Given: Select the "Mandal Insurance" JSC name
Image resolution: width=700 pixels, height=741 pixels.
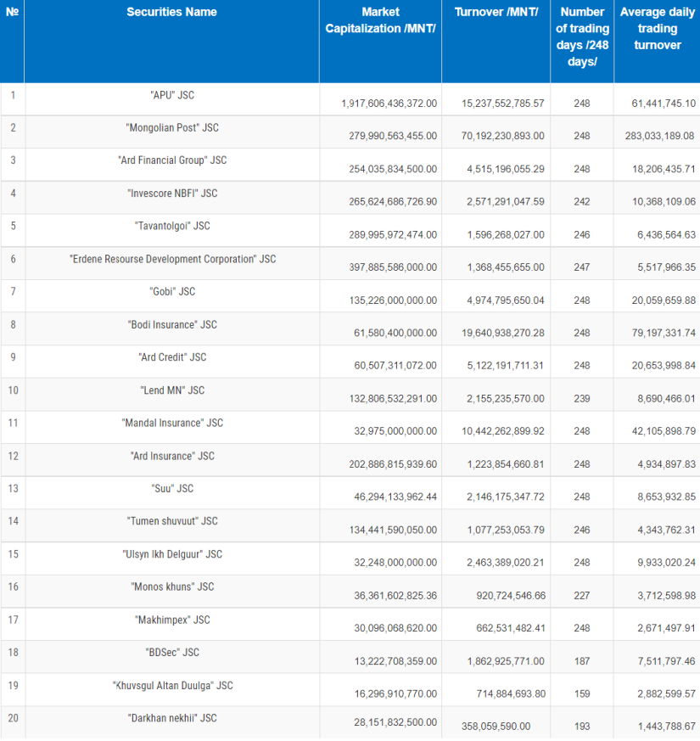Looking at the screenshot, I should coord(172,423).
